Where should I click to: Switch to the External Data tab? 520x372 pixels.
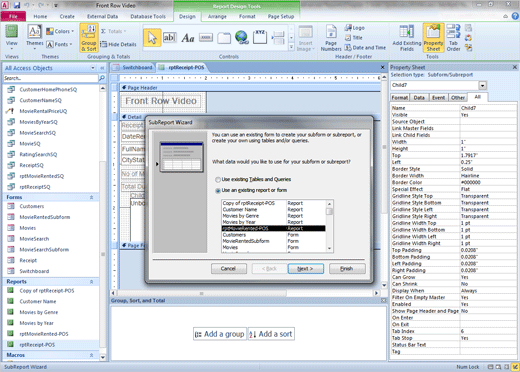(x=102, y=16)
